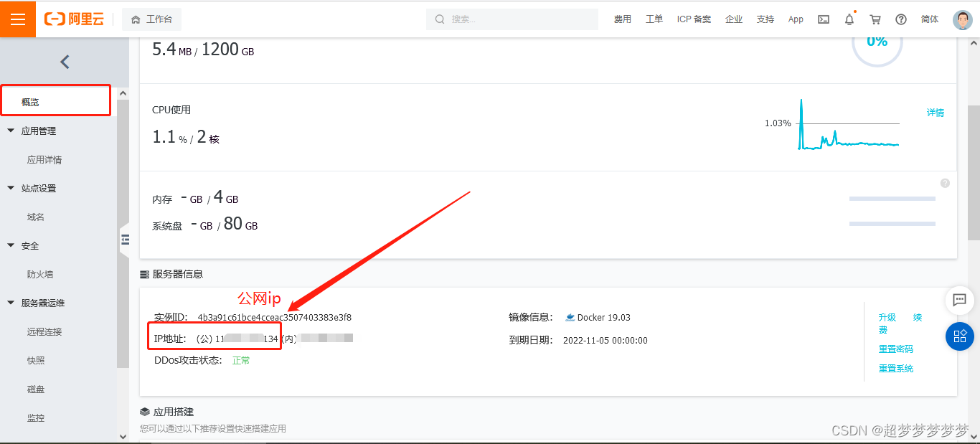
Task: Click the Alibaba Cloud logo
Action: tap(75, 19)
